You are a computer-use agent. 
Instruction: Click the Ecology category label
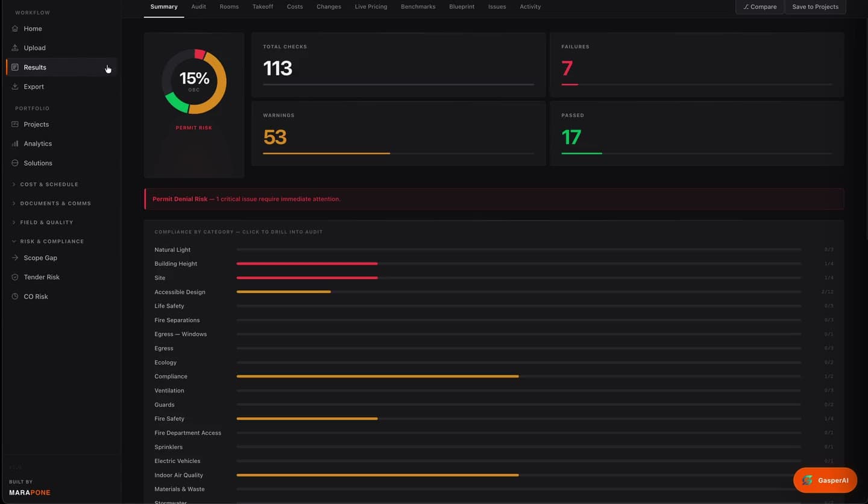(x=165, y=362)
